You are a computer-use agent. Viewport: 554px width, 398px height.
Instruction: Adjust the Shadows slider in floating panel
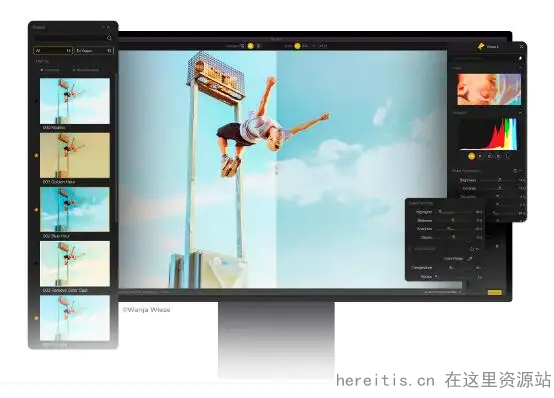(x=449, y=229)
